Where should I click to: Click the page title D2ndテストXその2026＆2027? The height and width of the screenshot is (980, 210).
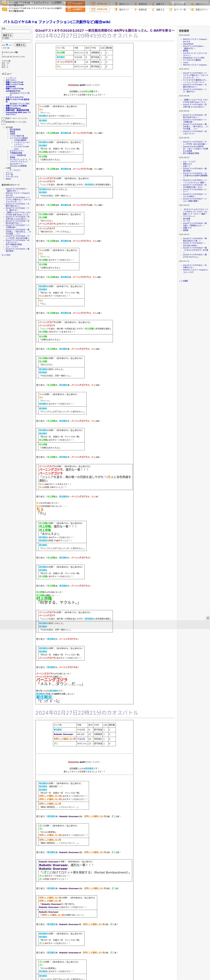click(x=105, y=30)
